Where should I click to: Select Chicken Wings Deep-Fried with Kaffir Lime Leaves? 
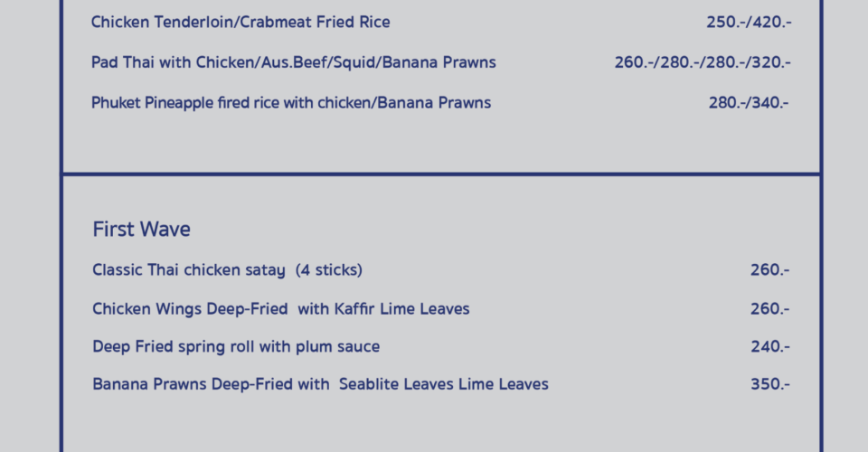(x=280, y=309)
